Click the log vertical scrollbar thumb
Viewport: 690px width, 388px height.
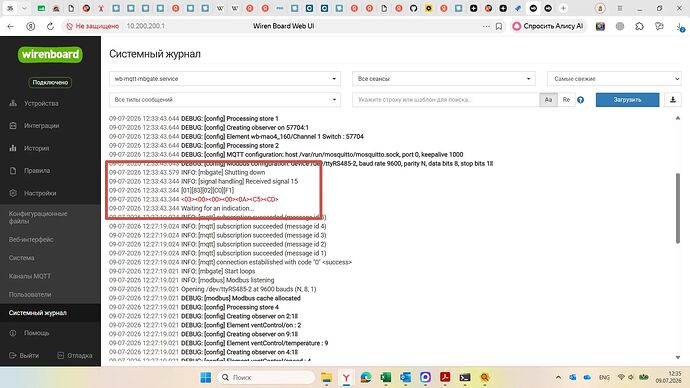pos(678,208)
